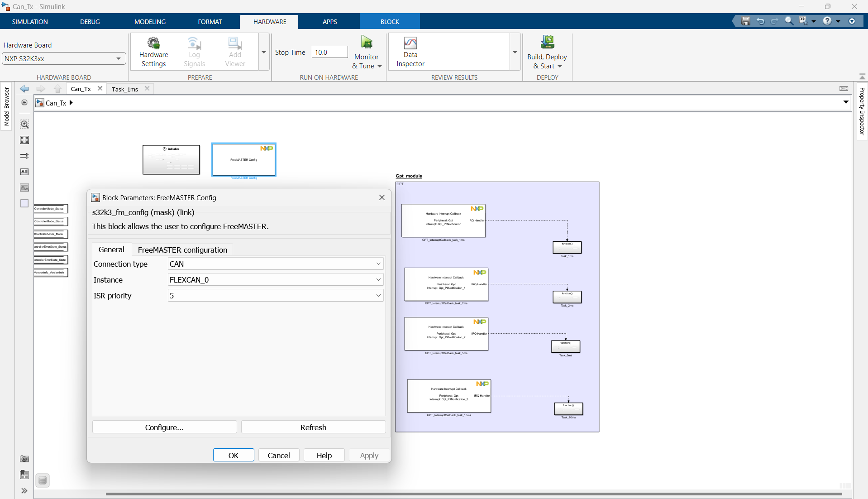
Task: Open the Instance dropdown showing FLEXCAN_0
Action: pyautogui.click(x=378, y=279)
